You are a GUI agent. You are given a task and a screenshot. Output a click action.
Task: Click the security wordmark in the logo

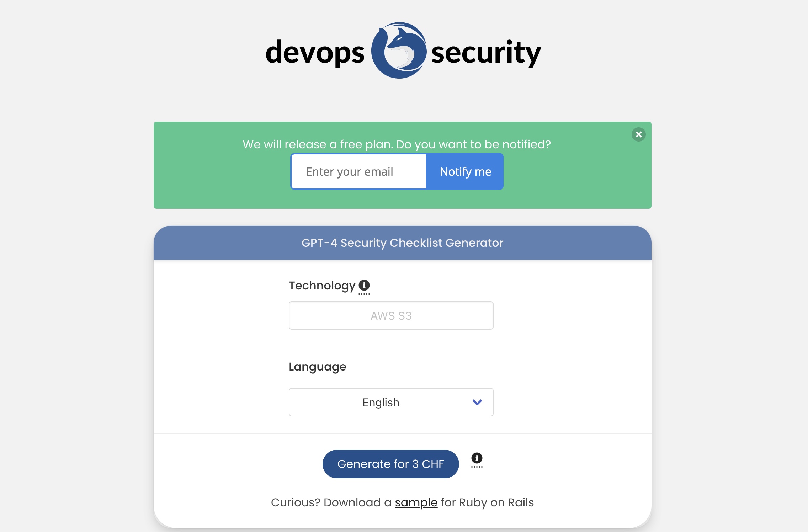pos(486,53)
